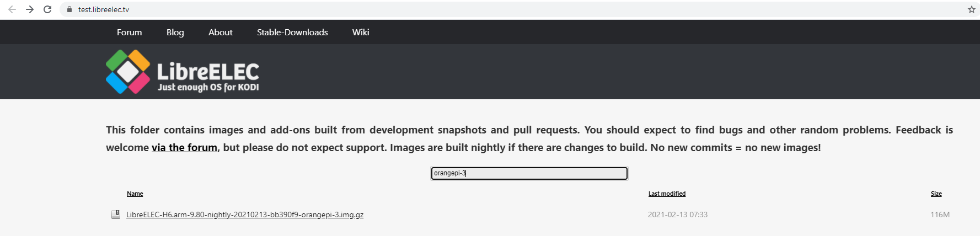Download the LibreELEC-H6 orangepi-3.img.gz file
Viewport: 980px width, 236px height.
tap(245, 215)
